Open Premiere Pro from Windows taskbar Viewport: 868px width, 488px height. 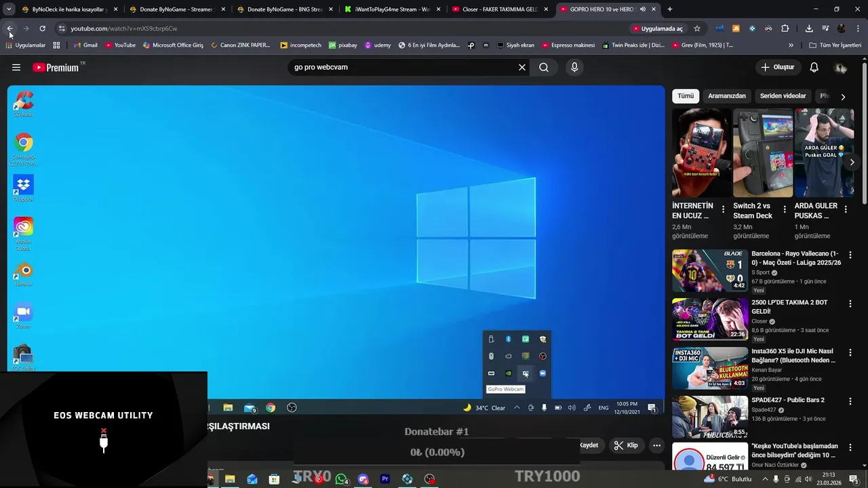385,479
